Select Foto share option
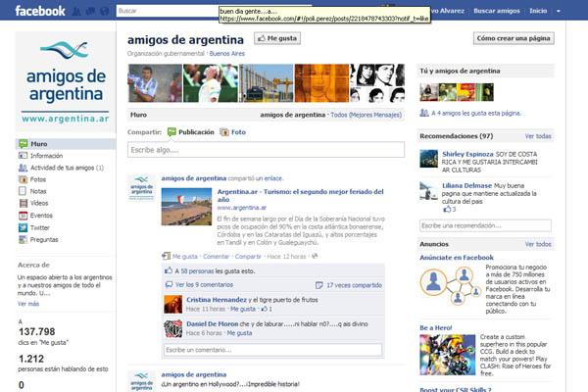The width and height of the screenshot is (588, 392). click(x=233, y=132)
